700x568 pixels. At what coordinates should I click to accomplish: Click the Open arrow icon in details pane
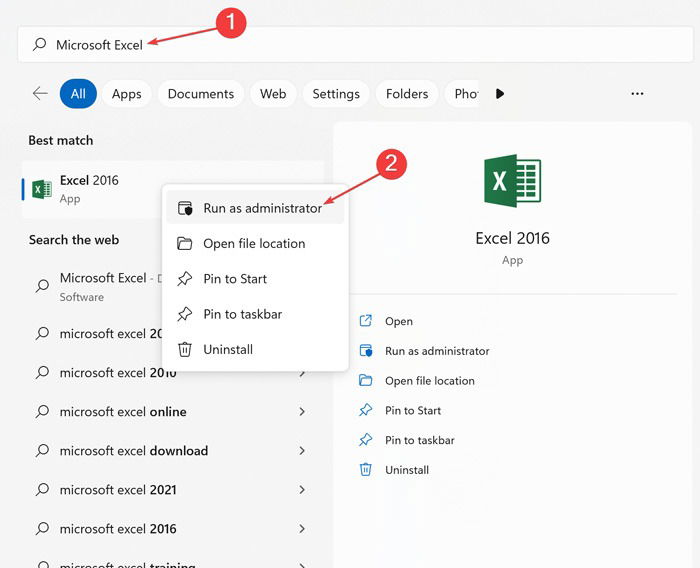(x=366, y=321)
